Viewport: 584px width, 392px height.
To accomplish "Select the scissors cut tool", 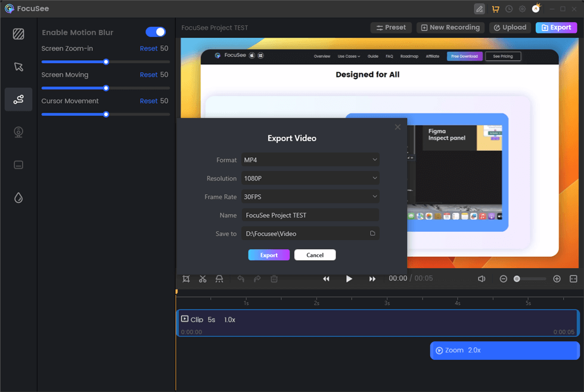I will point(203,279).
